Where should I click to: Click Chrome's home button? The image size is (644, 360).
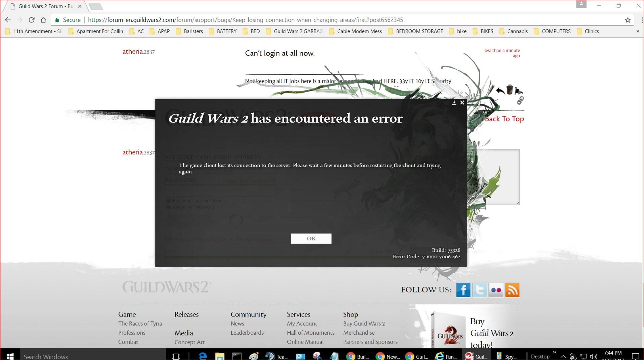pyautogui.click(x=43, y=20)
